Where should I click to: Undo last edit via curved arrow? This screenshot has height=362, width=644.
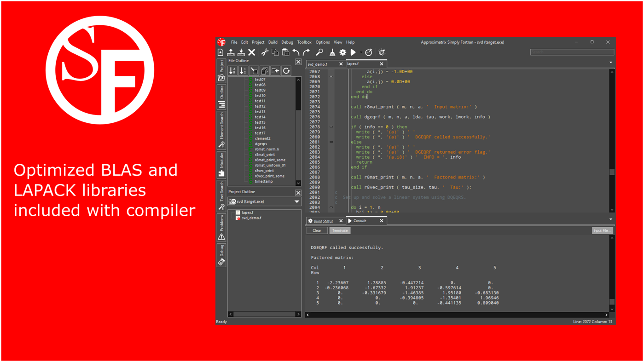(x=296, y=52)
